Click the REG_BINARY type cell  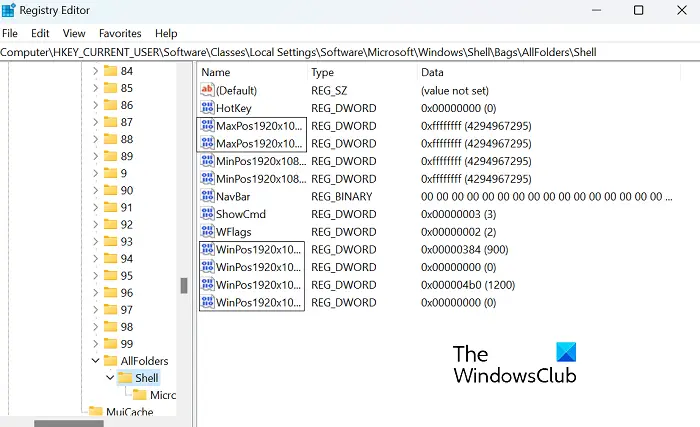pos(342,197)
